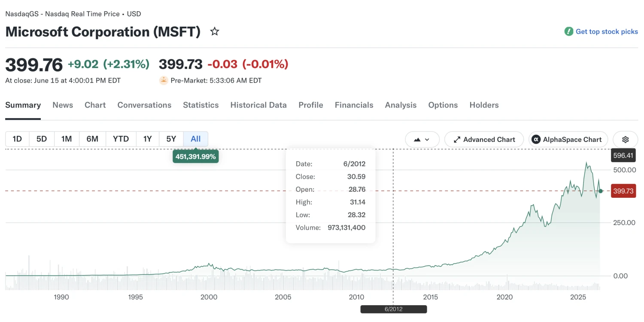Switch to the Financials tab
The height and width of the screenshot is (322, 644).
pos(354,105)
